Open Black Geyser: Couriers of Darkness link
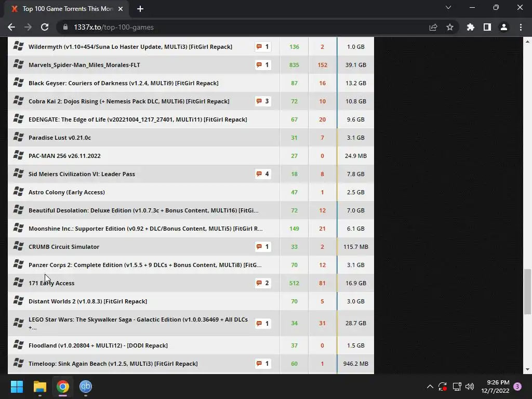This screenshot has height=399, width=532. coord(124,83)
